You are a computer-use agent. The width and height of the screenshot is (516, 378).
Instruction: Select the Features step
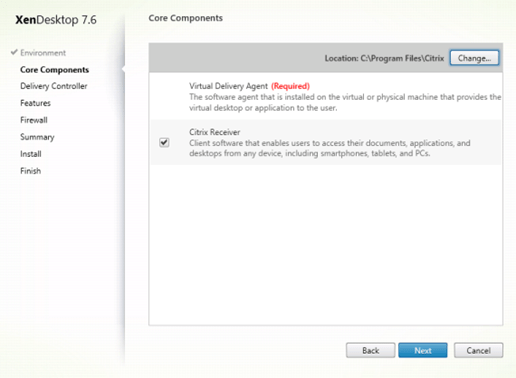(35, 103)
